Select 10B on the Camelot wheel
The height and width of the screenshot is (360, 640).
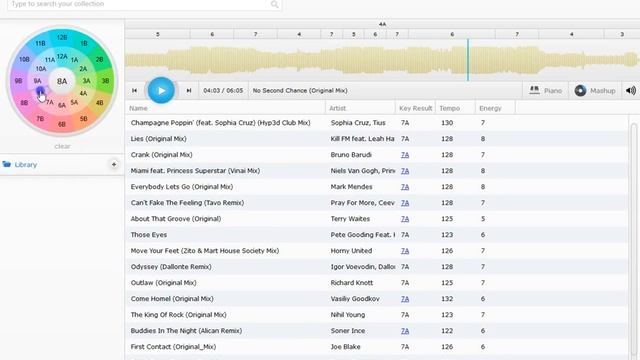coord(24,60)
